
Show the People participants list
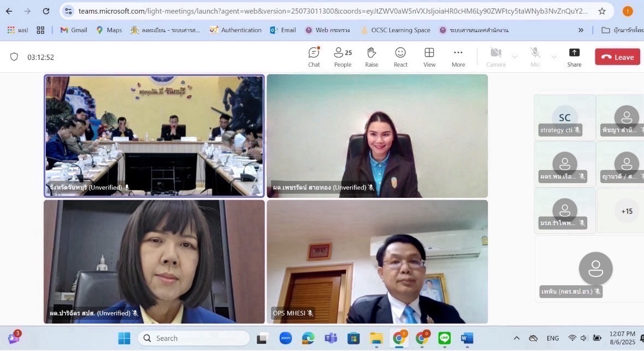(x=342, y=57)
